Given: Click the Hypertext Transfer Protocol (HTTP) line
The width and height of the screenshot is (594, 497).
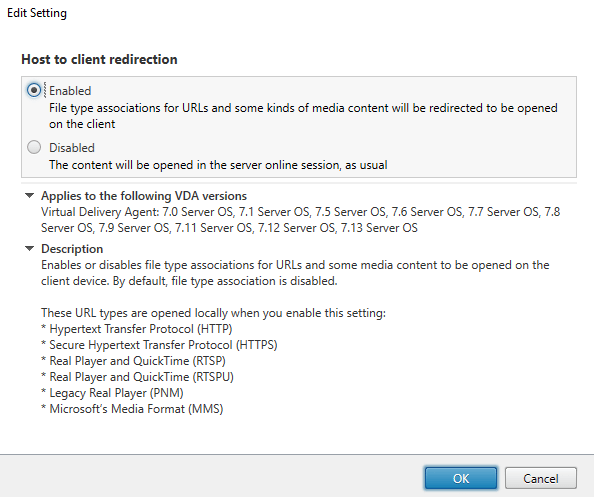Looking at the screenshot, I should 137,329.
